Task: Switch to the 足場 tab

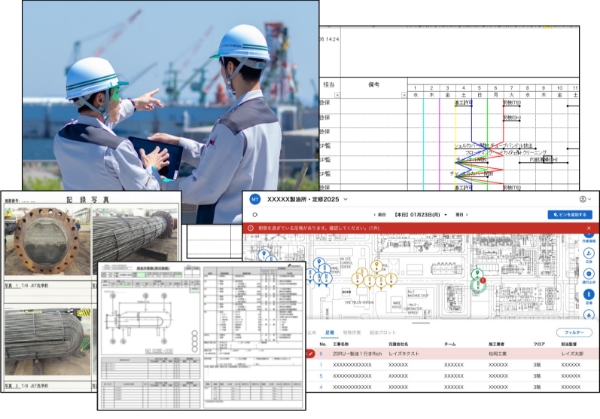Action: [x=329, y=333]
